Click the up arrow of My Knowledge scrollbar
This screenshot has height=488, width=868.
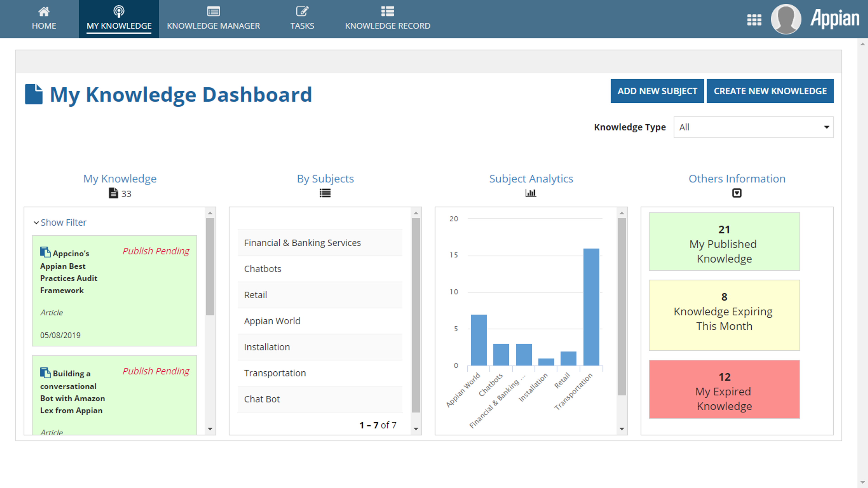210,213
